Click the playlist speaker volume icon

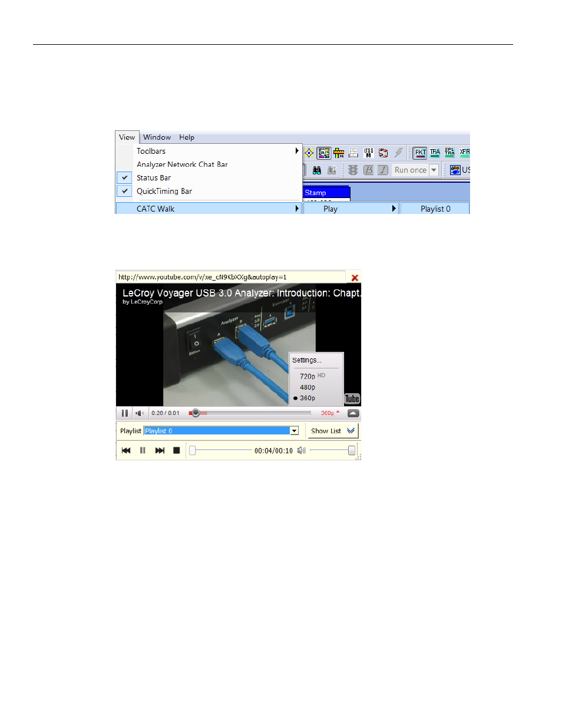click(301, 450)
